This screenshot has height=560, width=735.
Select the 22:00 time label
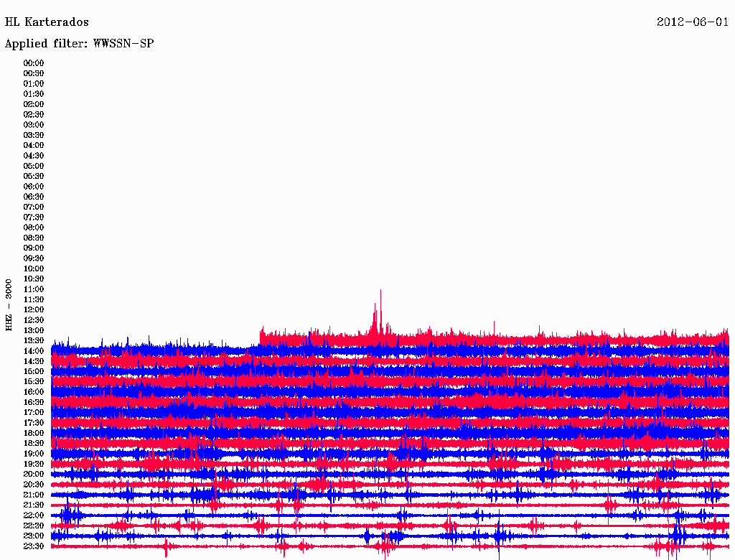[x=34, y=515]
